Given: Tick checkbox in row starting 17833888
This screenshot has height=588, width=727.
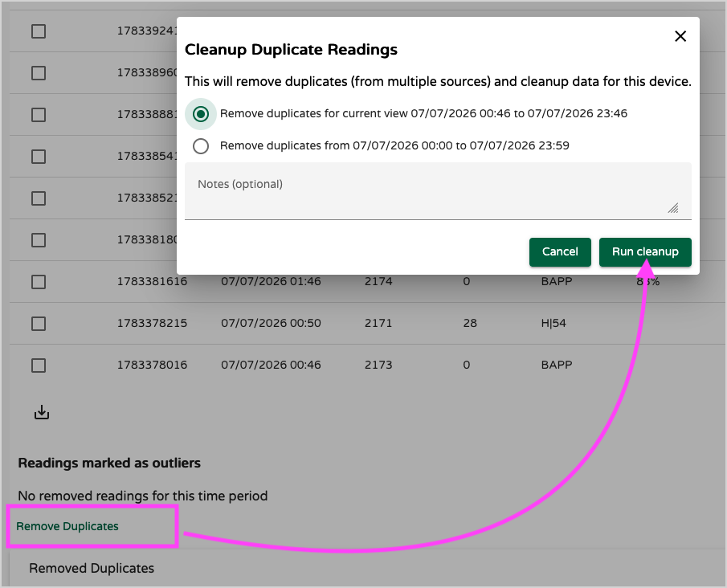Looking at the screenshot, I should pyautogui.click(x=39, y=115).
